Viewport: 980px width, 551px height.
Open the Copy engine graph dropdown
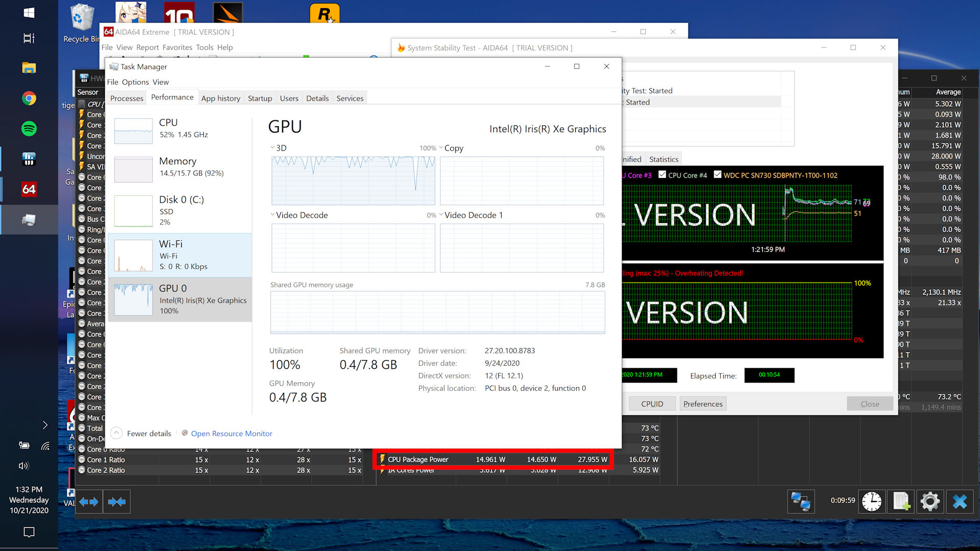pyautogui.click(x=441, y=148)
